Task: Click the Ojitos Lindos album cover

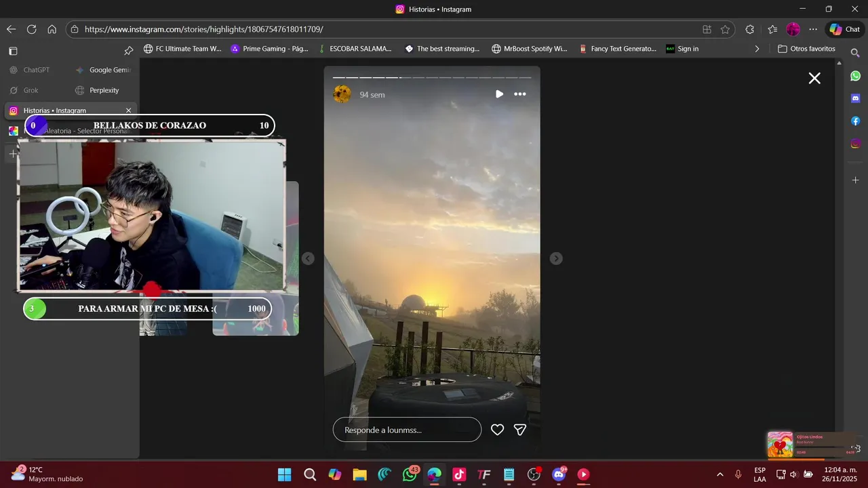Action: pyautogui.click(x=780, y=445)
